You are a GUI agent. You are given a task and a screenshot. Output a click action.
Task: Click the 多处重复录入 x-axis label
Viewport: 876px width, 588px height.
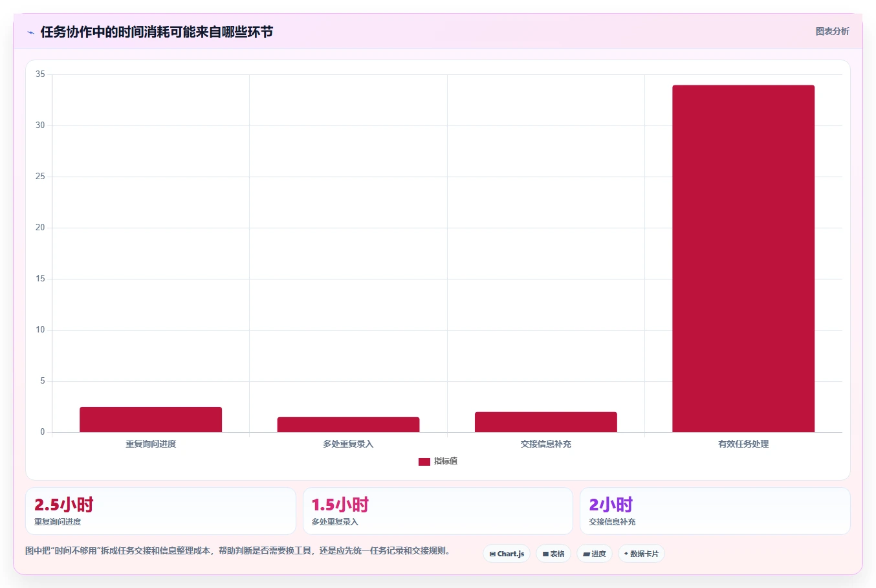(348, 444)
